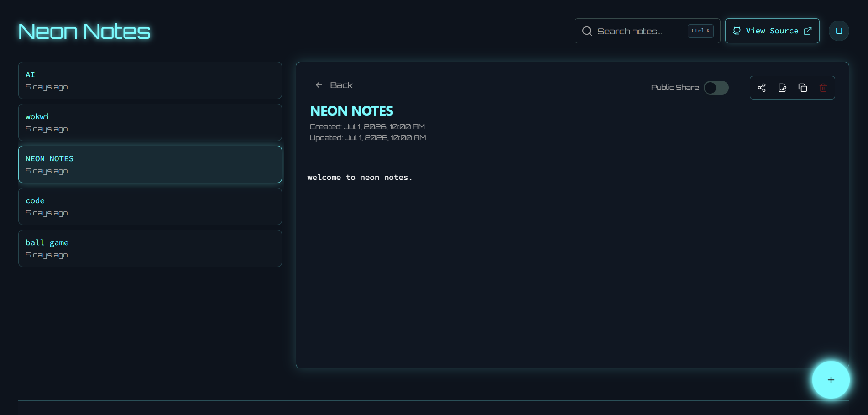
Task: Click the Neon Notes logo title
Action: tap(84, 32)
